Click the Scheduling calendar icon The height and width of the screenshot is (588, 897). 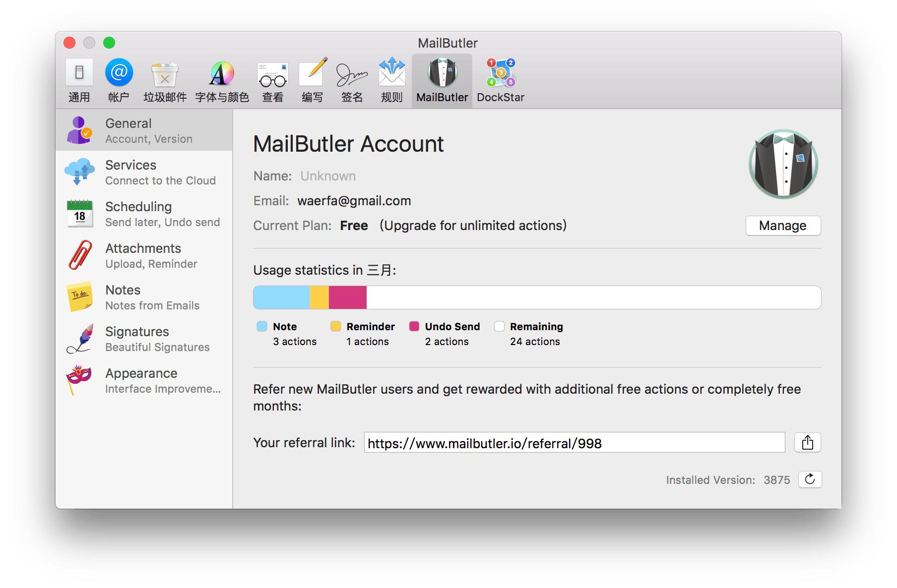pyautogui.click(x=79, y=213)
